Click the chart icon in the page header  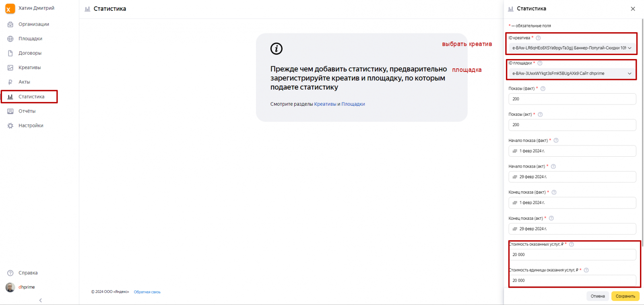87,9
